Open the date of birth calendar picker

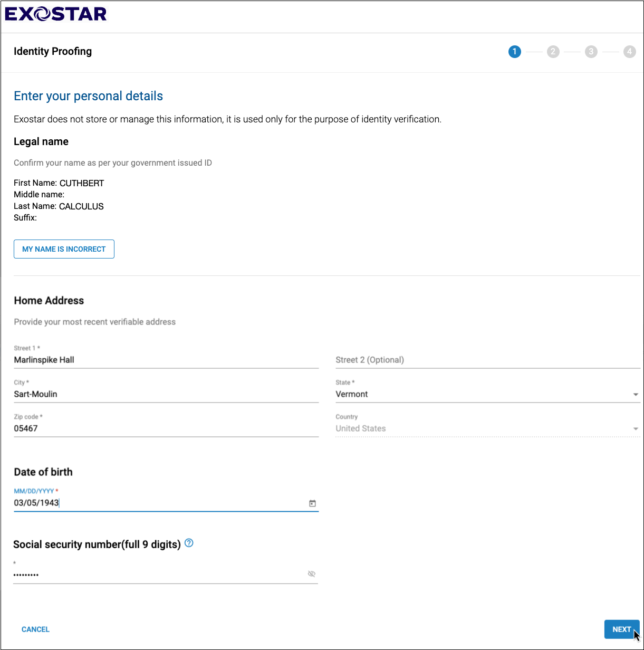312,503
